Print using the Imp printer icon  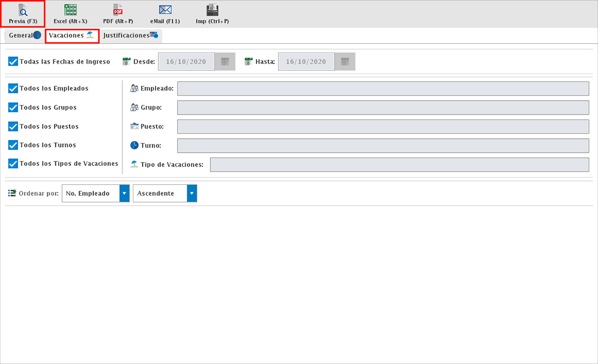pos(212,10)
